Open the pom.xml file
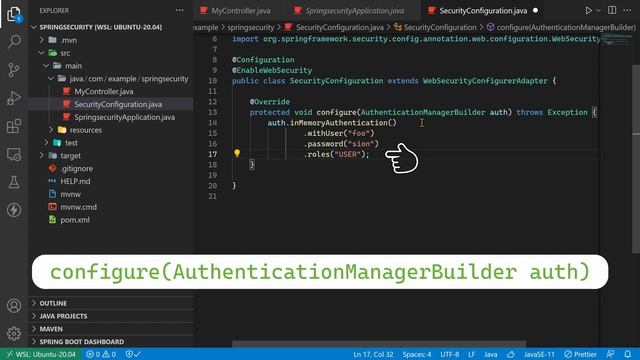Image resolution: width=640 pixels, height=360 pixels. tap(75, 220)
